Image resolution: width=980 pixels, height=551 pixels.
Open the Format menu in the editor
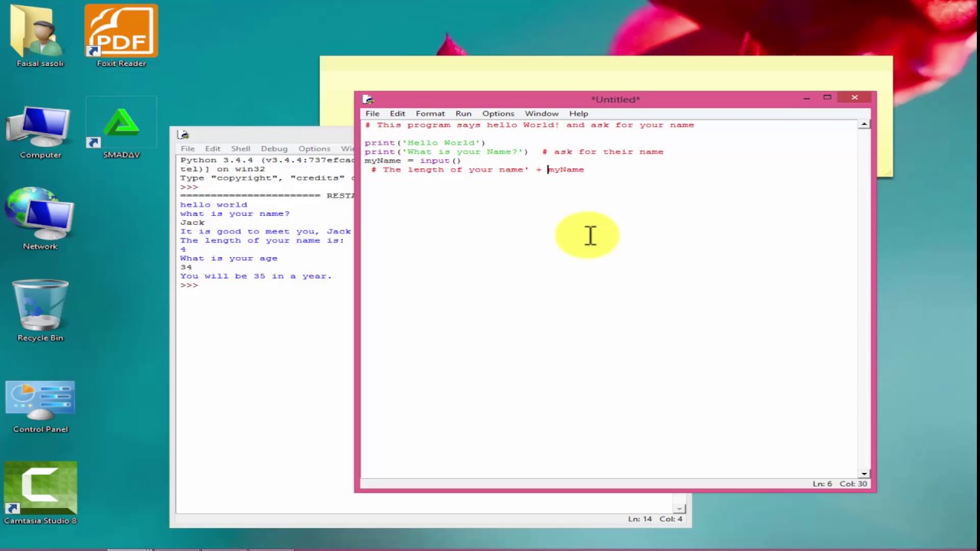(x=430, y=113)
